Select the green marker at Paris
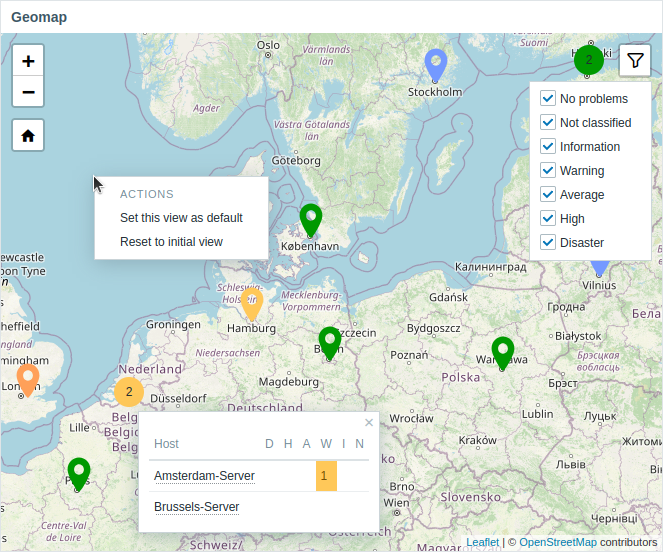 click(x=79, y=474)
